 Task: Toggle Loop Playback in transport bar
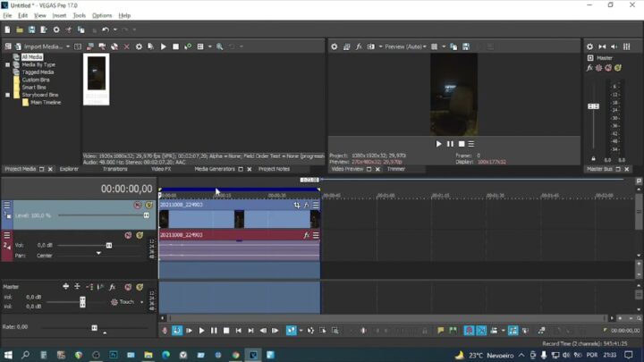[x=177, y=331]
